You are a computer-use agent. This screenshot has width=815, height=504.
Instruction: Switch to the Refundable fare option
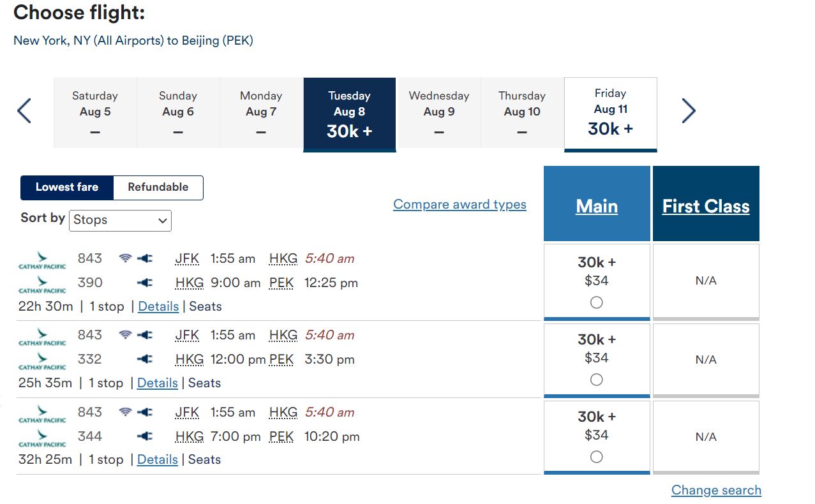coord(158,188)
